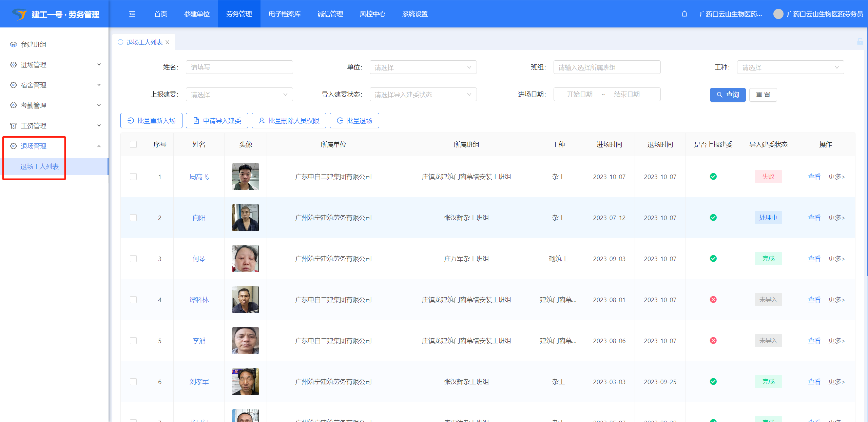
Task: Click the 批量重新入场 button
Action: pyautogui.click(x=151, y=121)
